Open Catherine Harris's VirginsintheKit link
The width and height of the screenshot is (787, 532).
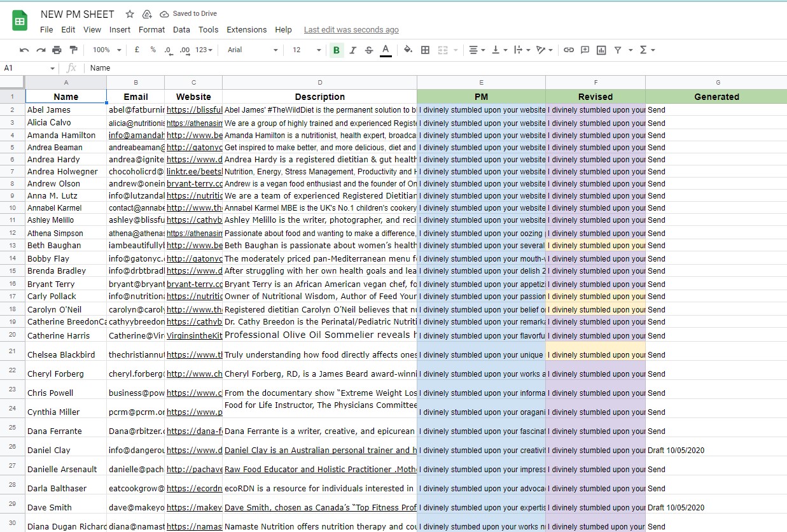point(195,335)
